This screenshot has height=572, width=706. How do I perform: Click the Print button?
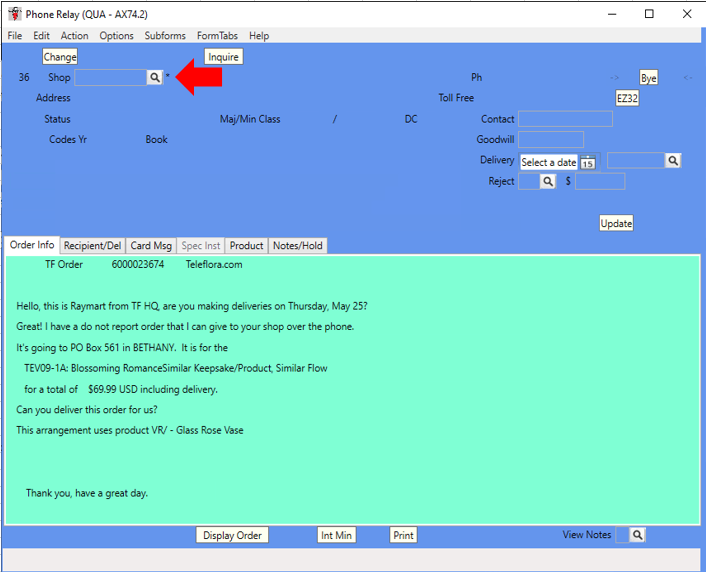(x=403, y=535)
